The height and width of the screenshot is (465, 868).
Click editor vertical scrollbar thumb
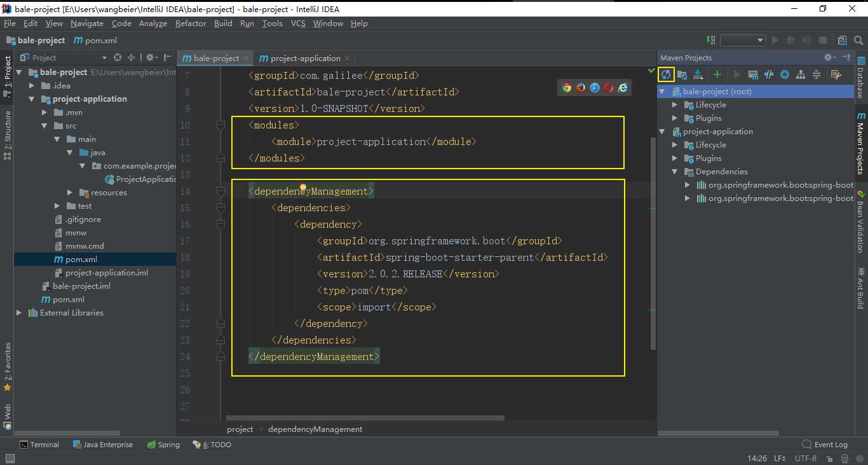point(653,243)
